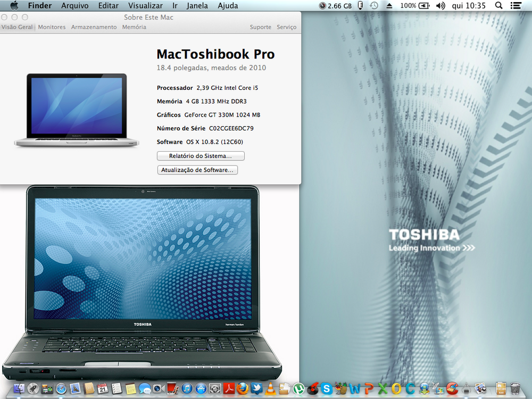Open Safari from the dock
Viewport: 532px width, 399px height.
[x=61, y=389]
